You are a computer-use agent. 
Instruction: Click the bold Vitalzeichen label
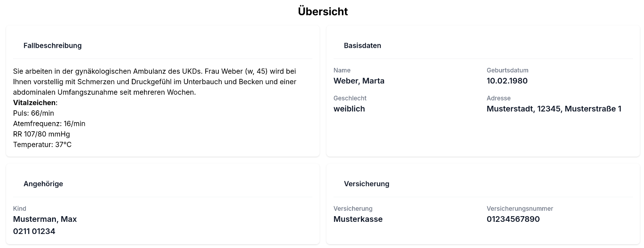pos(34,103)
